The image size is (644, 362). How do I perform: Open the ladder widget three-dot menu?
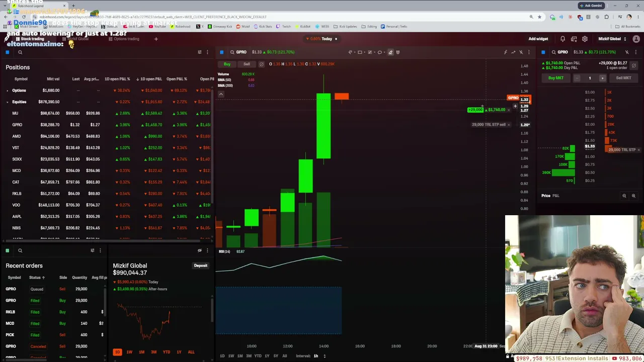tap(636, 52)
